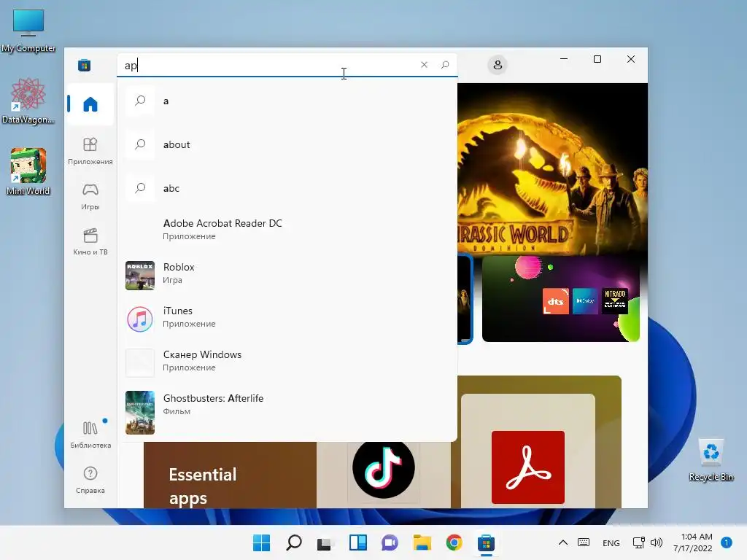Viewport: 747px width, 560px height.
Task: Open Приложения section in sidebar
Action: 90,151
